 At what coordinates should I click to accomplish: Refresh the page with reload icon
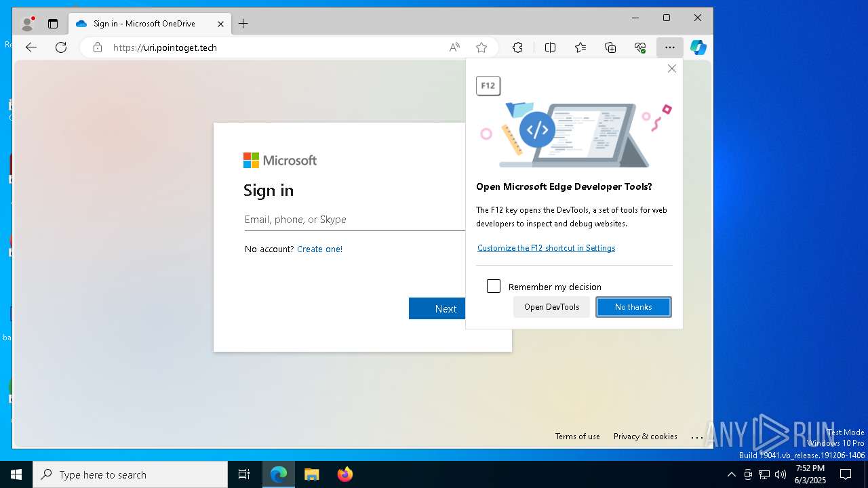61,47
